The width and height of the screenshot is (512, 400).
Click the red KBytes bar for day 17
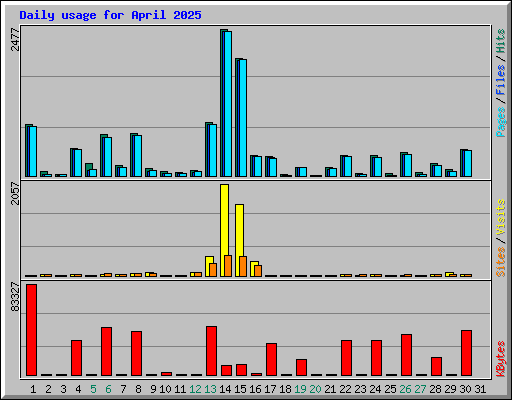272,359
